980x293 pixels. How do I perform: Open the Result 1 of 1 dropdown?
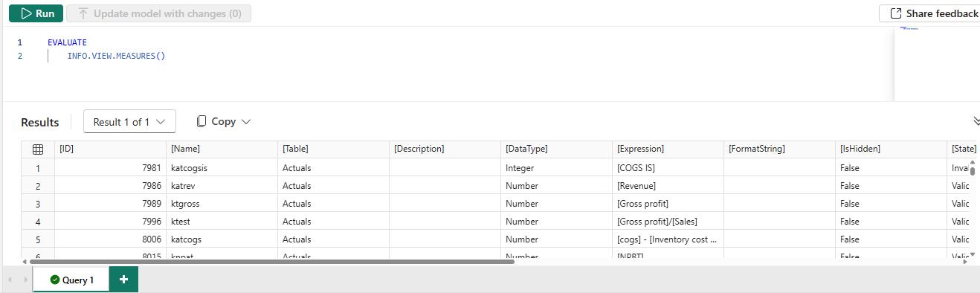tap(129, 122)
